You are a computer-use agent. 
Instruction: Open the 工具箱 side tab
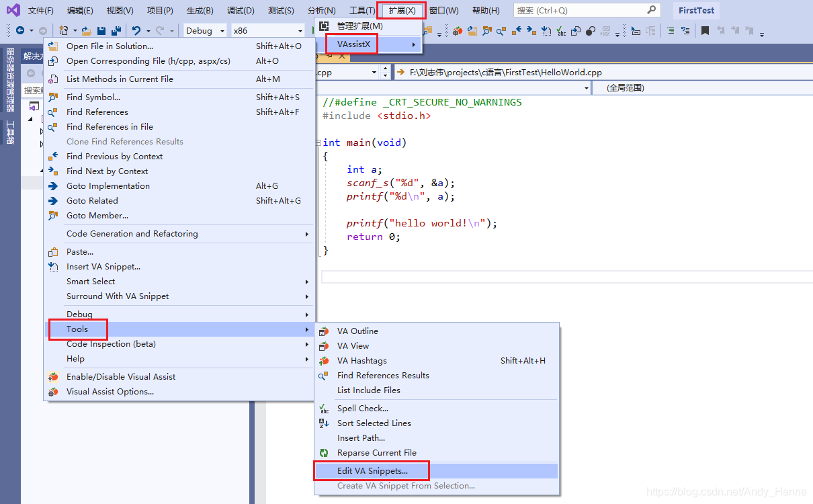pos(10,132)
